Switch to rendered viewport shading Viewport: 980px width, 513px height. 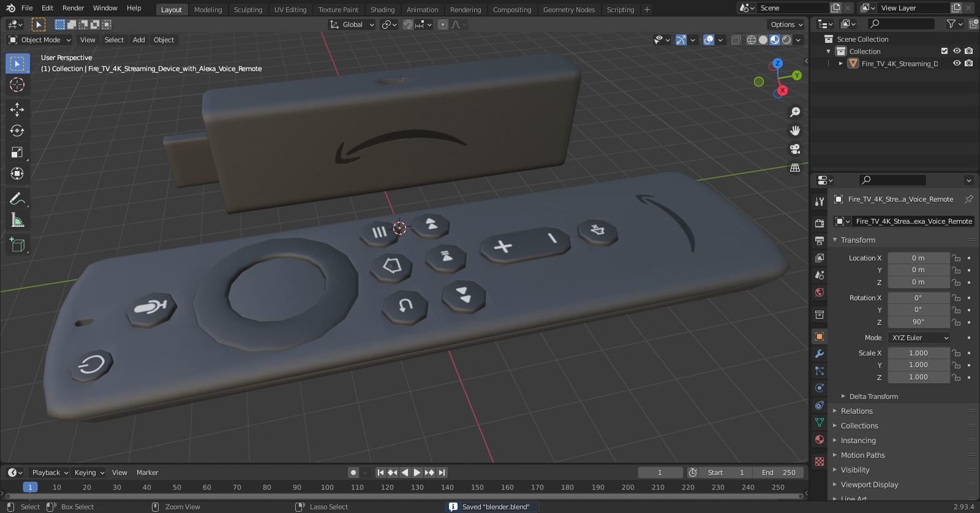tap(786, 40)
